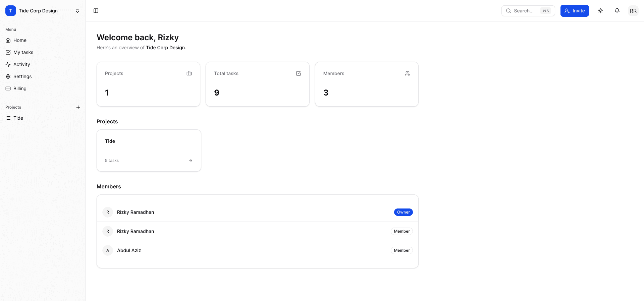Toggle light/dark theme sun icon
Viewport: 644px width, 301px height.
[600, 11]
